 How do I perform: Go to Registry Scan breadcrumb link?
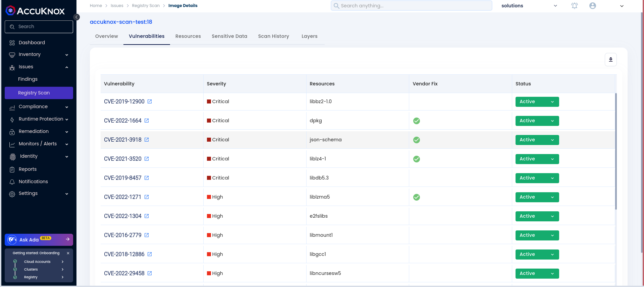point(146,6)
